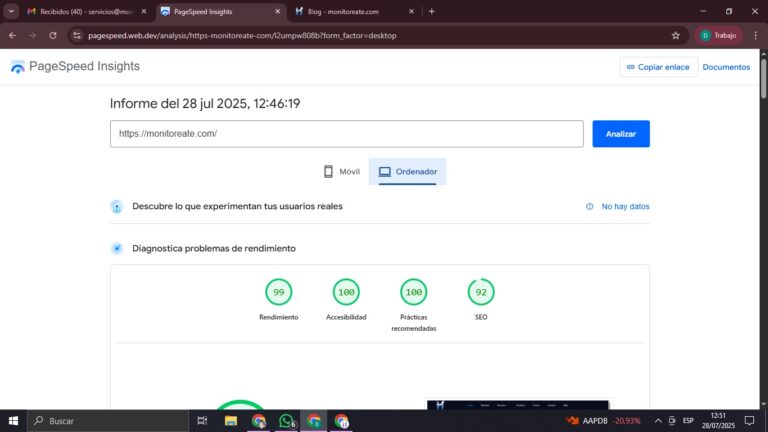Reload the page with the refresh icon

(x=52, y=35)
